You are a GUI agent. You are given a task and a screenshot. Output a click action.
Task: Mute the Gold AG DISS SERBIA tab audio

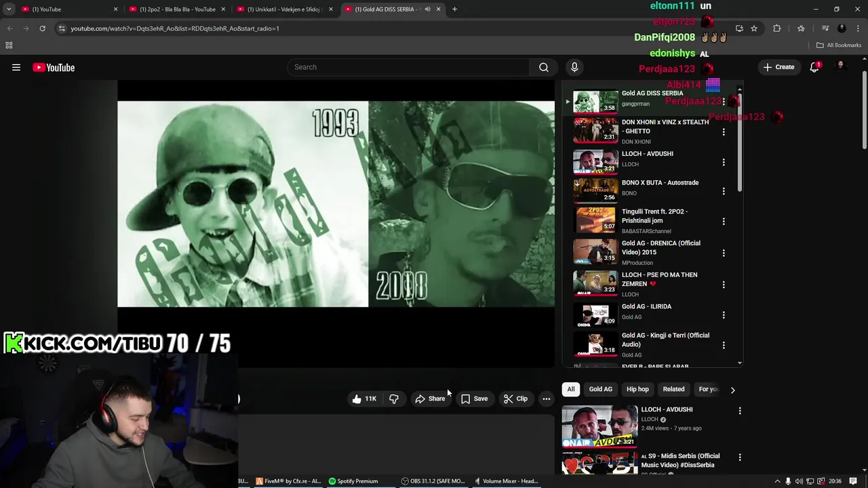point(427,9)
